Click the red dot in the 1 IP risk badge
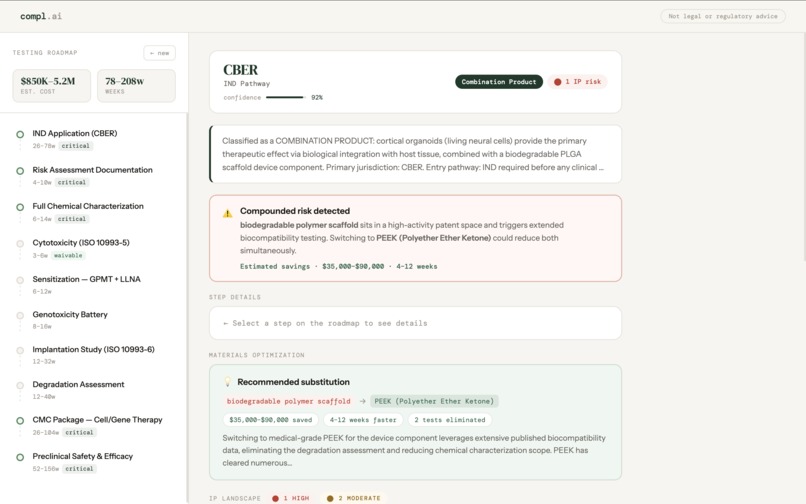Viewport: 806px width, 504px height. (557, 82)
